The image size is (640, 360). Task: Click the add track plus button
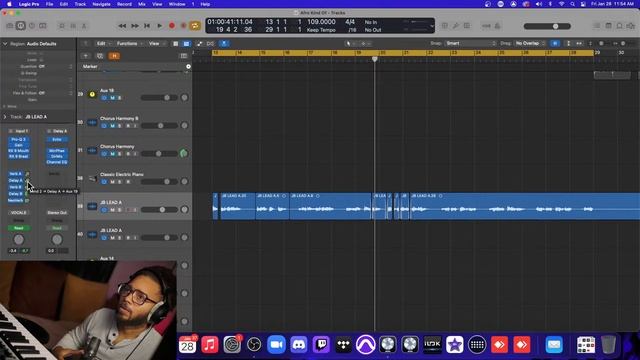pos(86,56)
